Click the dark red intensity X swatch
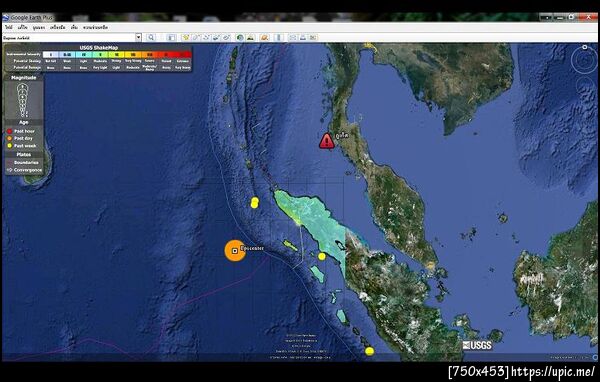600x382 pixels. 183,55
